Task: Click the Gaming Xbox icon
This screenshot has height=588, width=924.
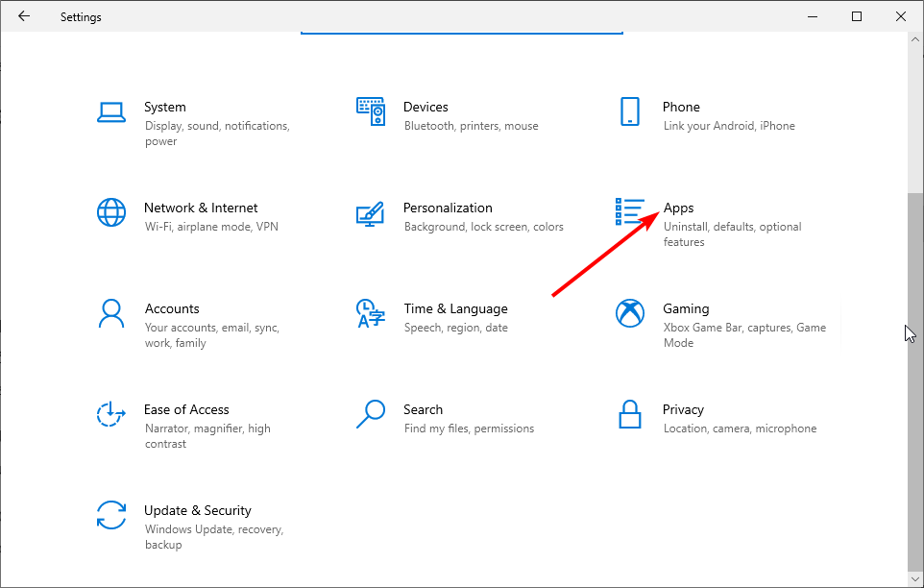Action: click(x=630, y=313)
